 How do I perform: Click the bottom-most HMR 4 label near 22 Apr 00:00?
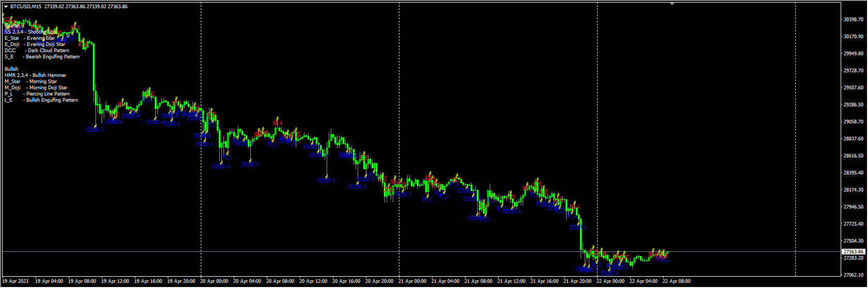tap(609, 273)
